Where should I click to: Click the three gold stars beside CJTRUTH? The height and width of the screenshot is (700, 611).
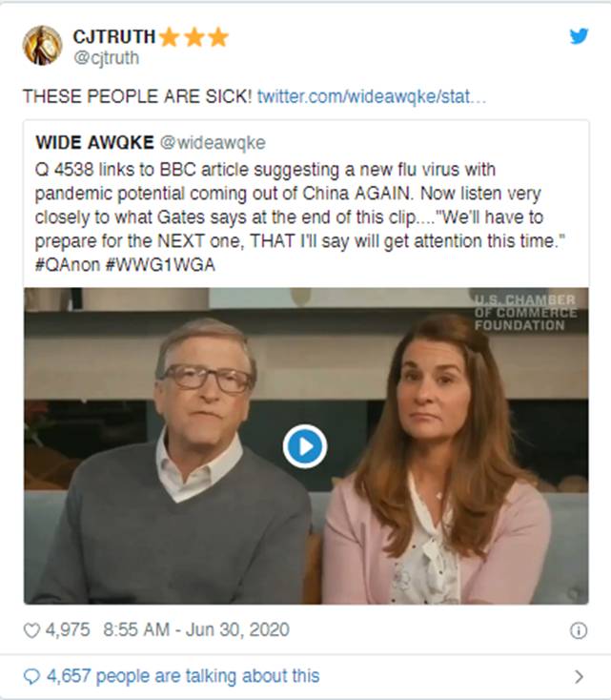coord(193,37)
